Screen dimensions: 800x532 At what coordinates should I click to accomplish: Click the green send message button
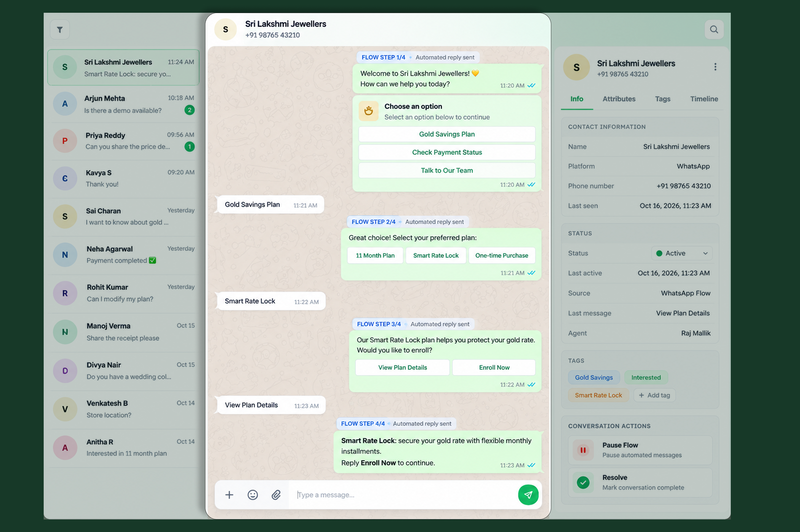click(x=528, y=495)
